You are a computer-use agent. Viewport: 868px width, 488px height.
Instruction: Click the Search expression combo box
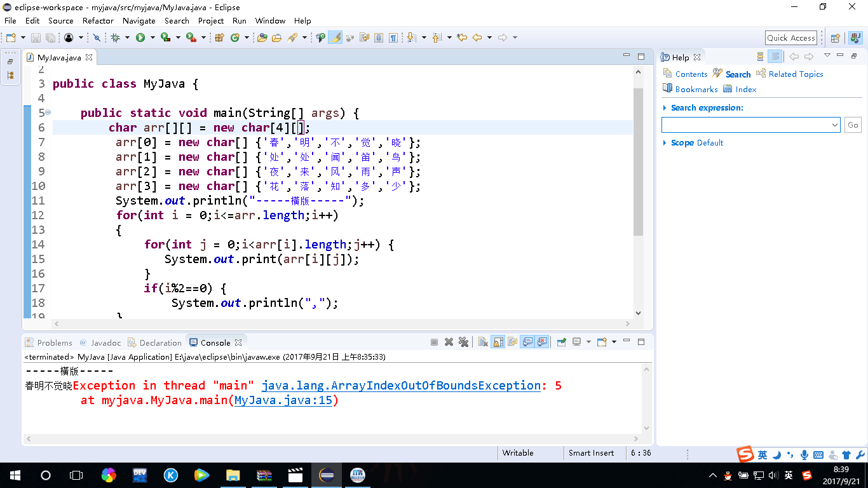(751, 125)
